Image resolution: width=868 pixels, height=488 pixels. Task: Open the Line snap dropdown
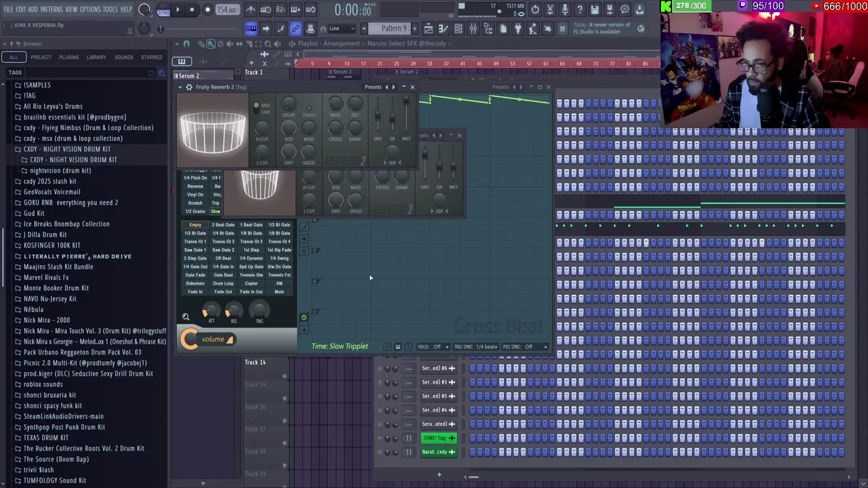pyautogui.click(x=341, y=28)
